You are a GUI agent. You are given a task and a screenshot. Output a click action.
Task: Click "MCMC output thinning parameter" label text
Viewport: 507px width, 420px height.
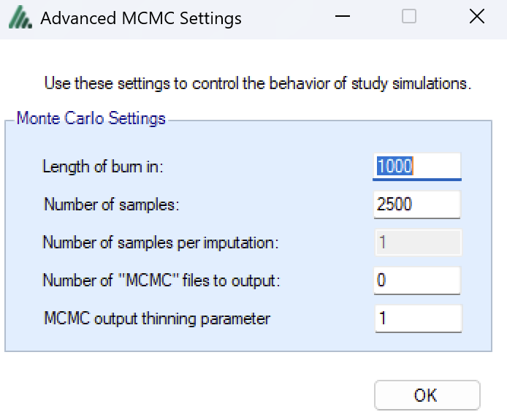coord(157,318)
